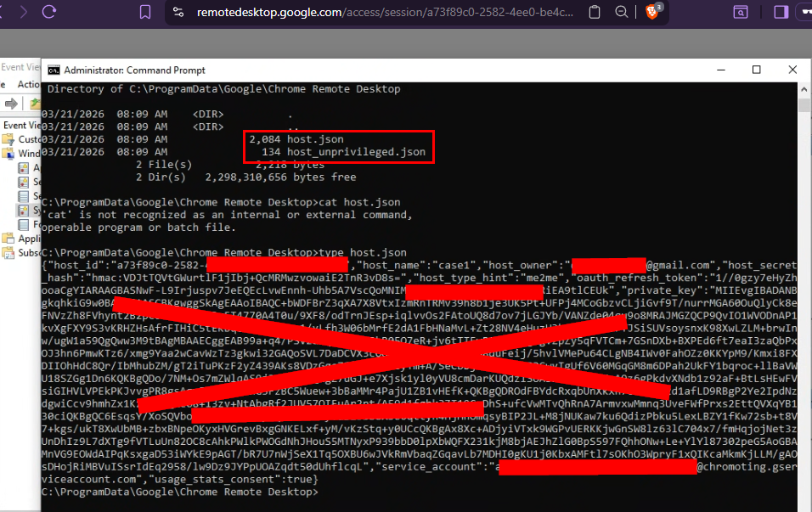Viewport: 812px width, 512px height.
Task: Open the zoom level magnifier icon
Action: point(622,12)
